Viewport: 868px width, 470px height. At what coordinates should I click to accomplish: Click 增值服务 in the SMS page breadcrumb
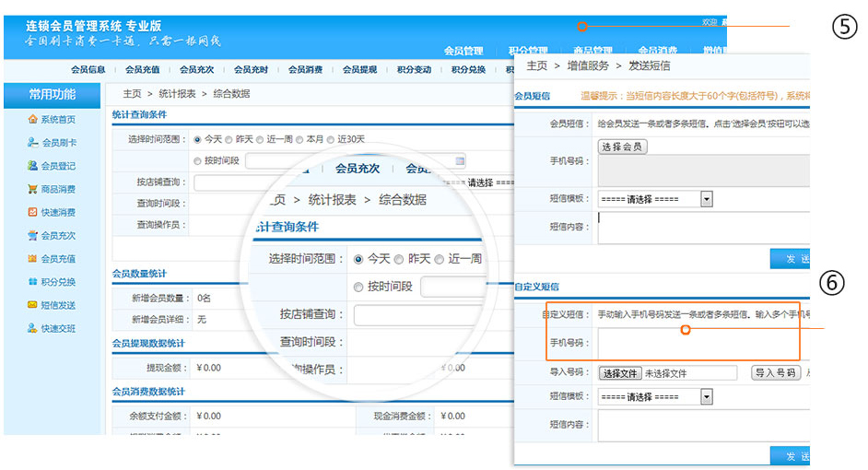click(x=588, y=65)
